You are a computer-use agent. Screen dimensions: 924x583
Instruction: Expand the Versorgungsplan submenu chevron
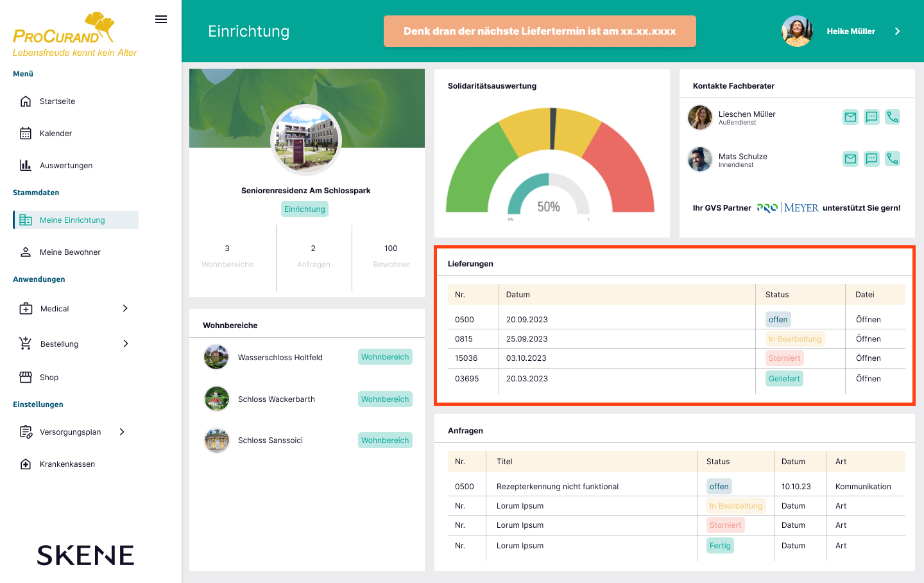[122, 431]
